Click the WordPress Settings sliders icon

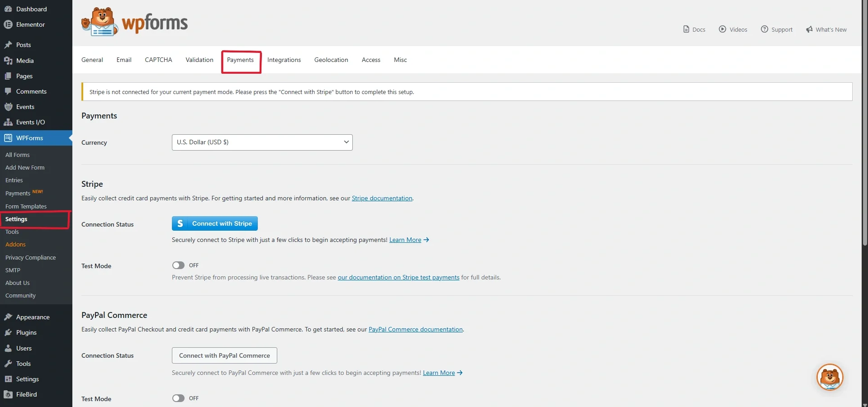pos(8,379)
